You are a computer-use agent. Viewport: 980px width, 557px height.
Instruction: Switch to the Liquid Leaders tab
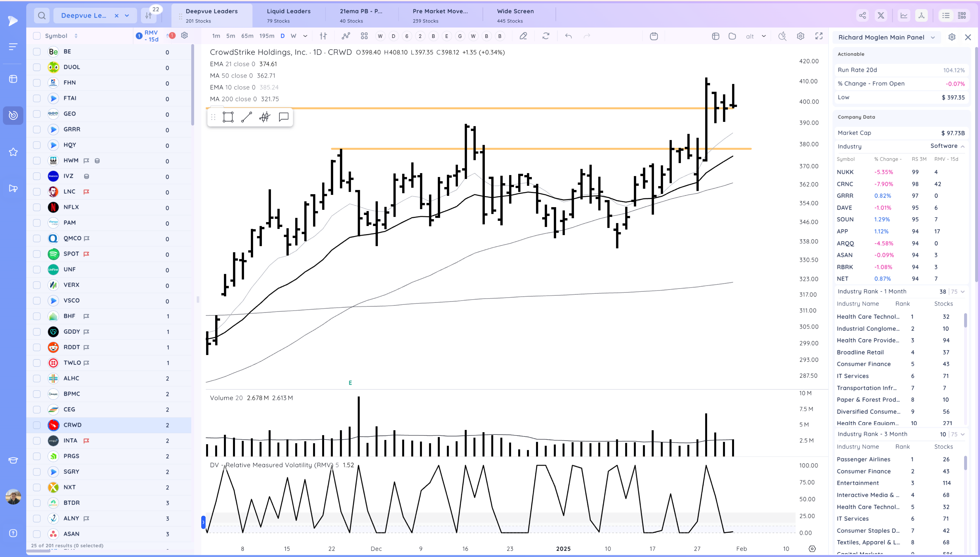tap(289, 15)
